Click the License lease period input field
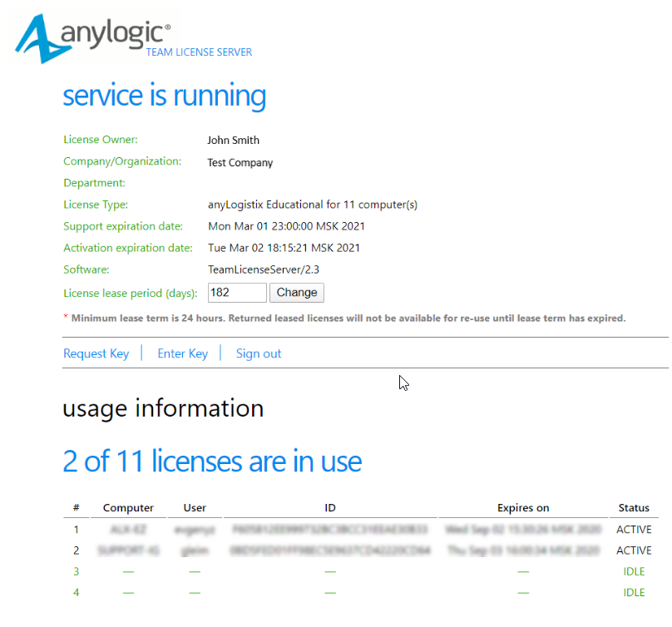Image resolution: width=672 pixels, height=627 pixels. click(237, 293)
